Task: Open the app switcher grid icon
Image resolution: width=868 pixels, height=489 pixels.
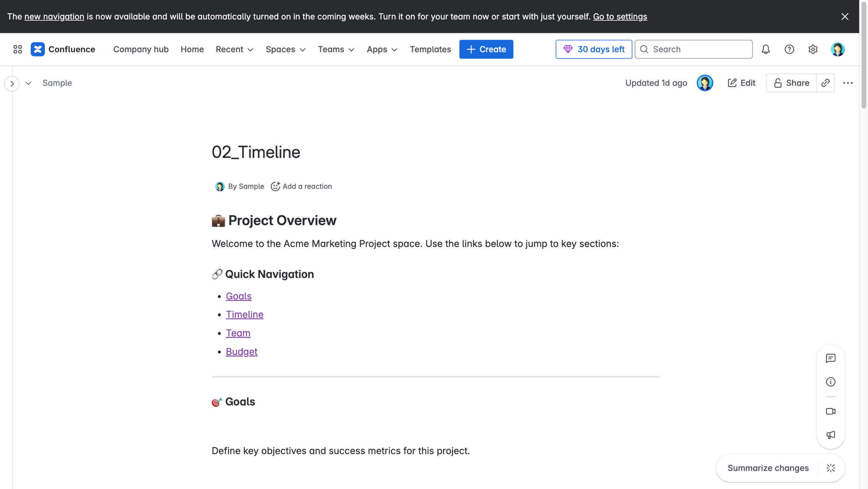Action: click(x=18, y=49)
